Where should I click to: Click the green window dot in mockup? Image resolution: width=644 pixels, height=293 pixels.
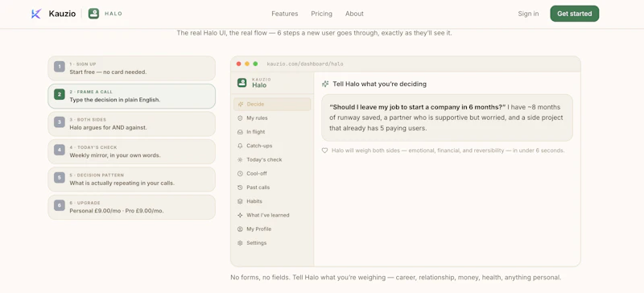click(255, 64)
